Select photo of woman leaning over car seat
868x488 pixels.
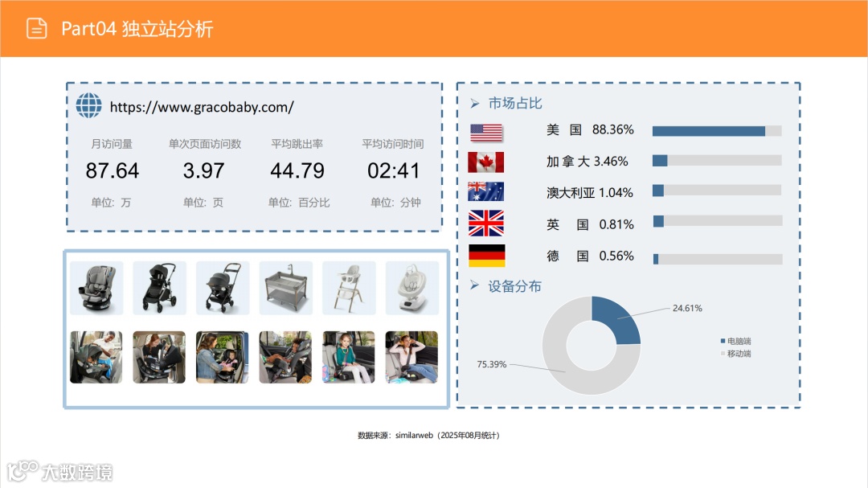[159, 357]
